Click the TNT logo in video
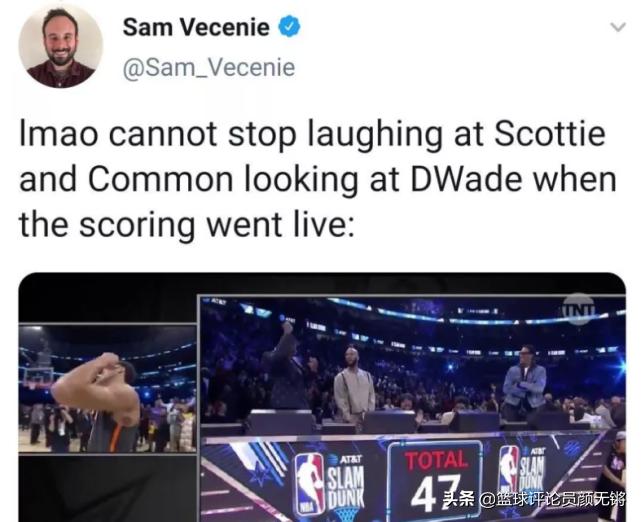641x522 pixels. point(579,309)
